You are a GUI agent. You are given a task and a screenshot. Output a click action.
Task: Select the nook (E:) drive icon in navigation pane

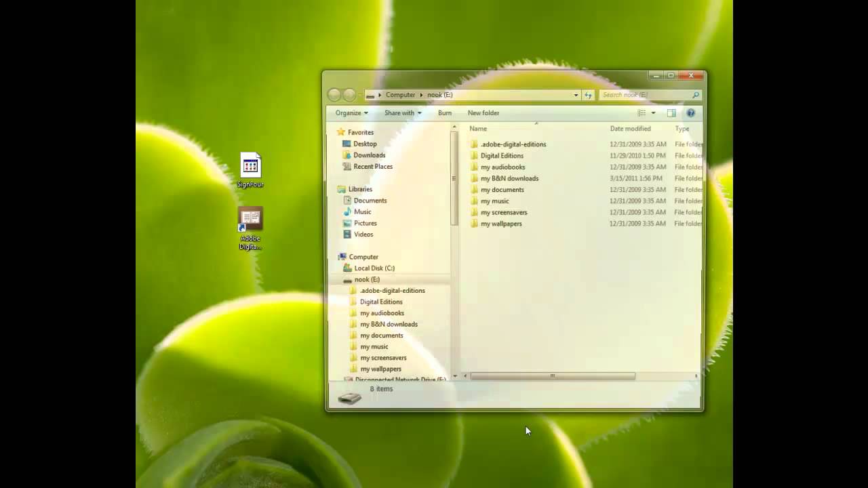pos(347,279)
